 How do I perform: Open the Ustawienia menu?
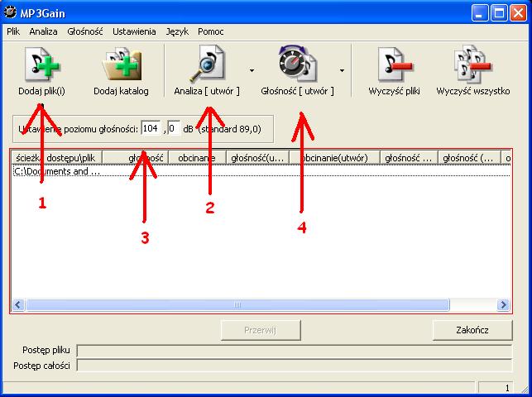[x=134, y=31]
